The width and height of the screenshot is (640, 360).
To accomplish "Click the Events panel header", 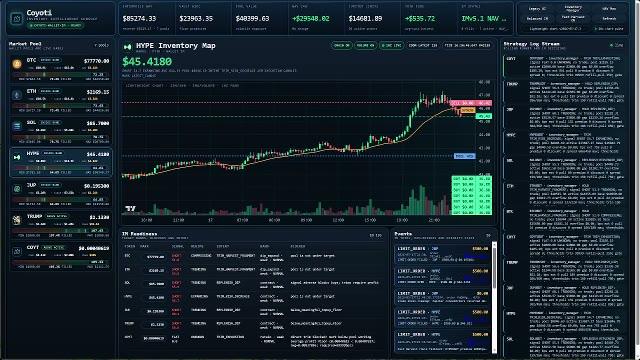I will pos(442,236).
